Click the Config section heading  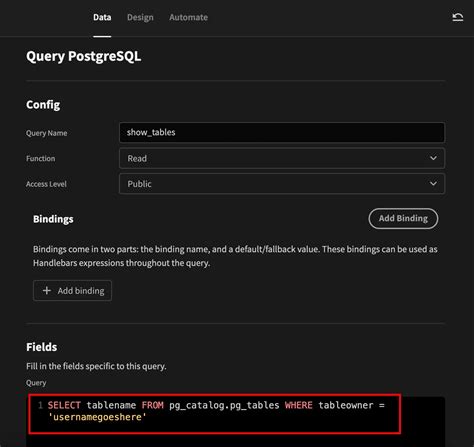(x=43, y=105)
